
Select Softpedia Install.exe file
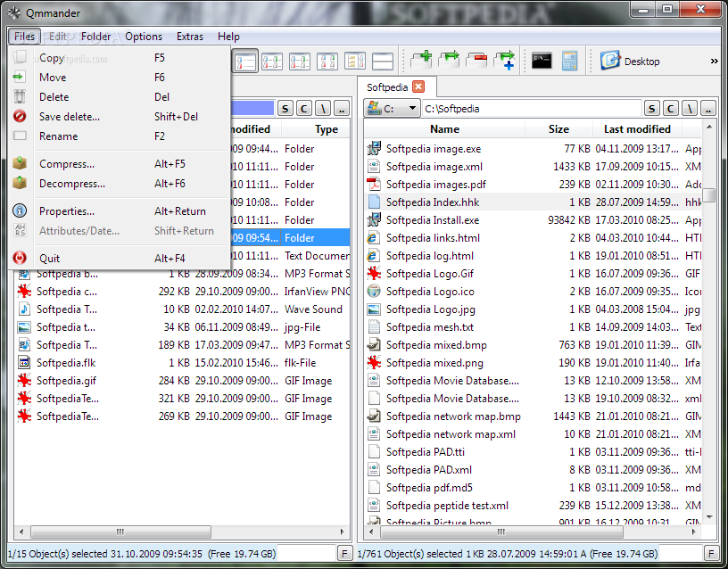click(x=533, y=220)
